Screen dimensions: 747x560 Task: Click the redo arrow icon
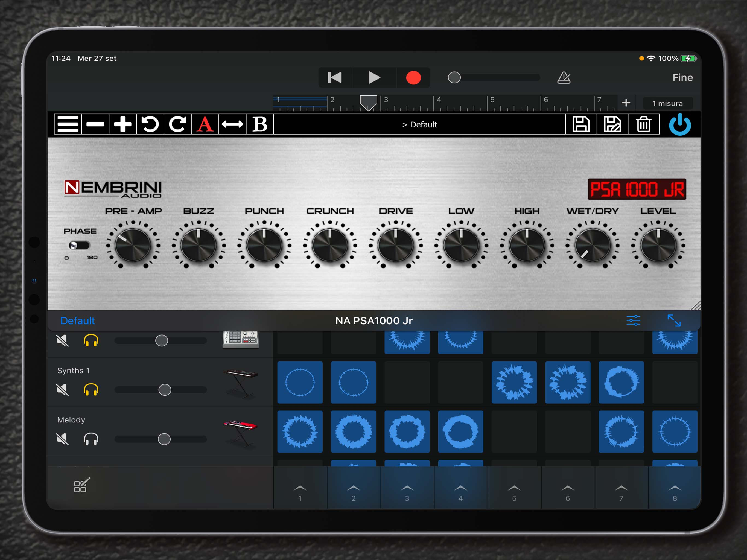(178, 124)
